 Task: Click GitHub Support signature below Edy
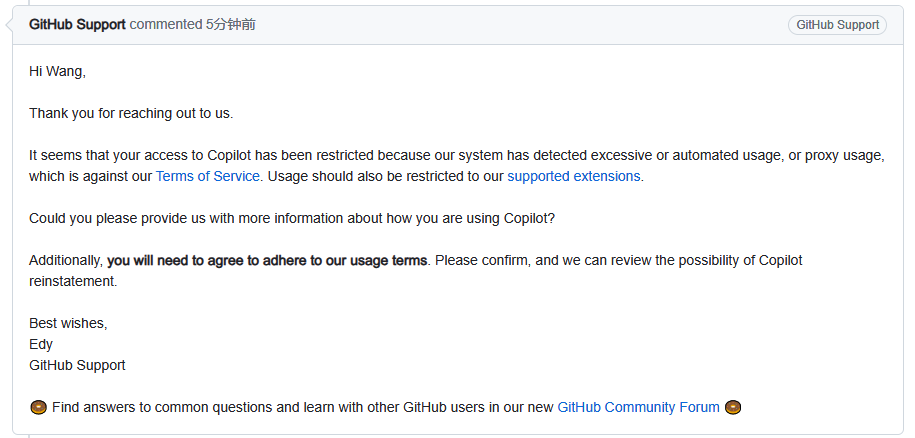[x=77, y=365]
